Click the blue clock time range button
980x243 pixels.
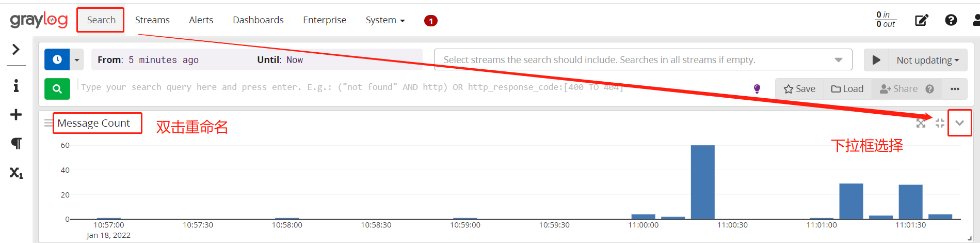57,59
